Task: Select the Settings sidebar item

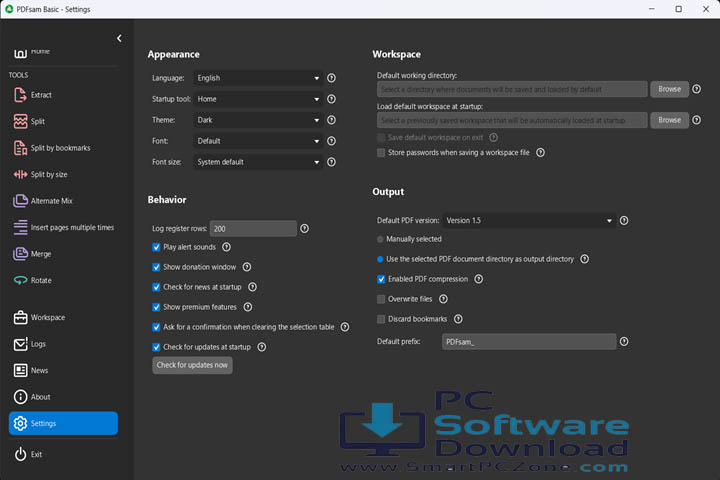Action: point(63,423)
